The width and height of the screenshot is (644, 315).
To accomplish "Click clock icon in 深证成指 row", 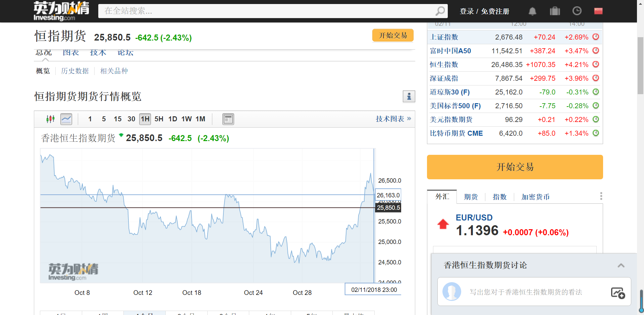I will tap(596, 78).
